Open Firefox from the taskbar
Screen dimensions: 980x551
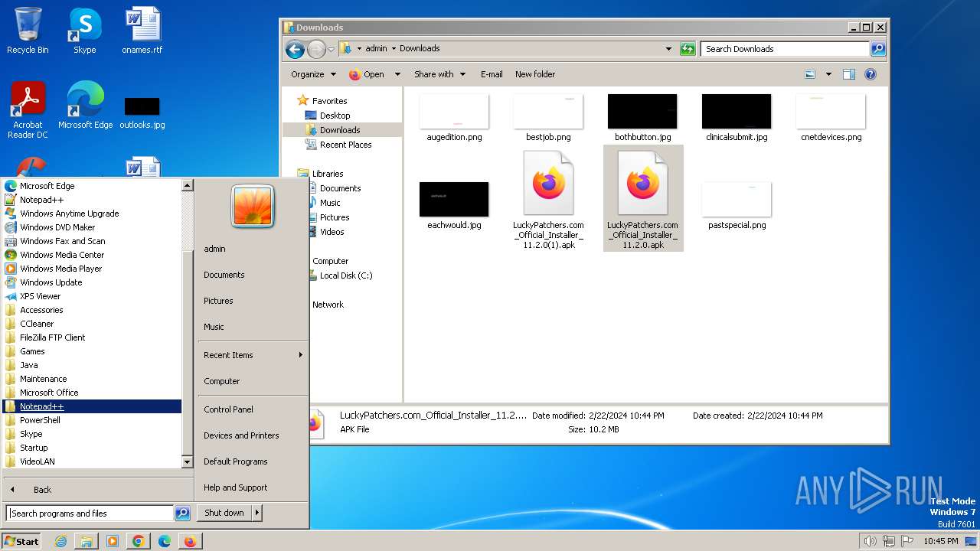pos(190,541)
